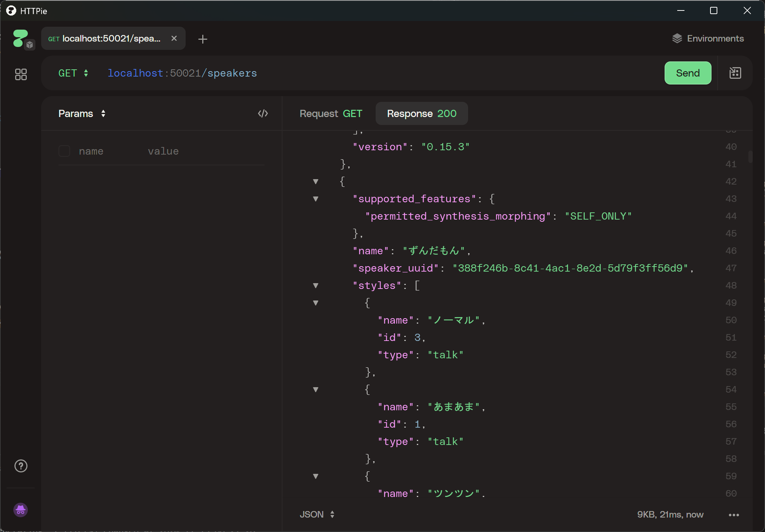Select the Response 200 tab
This screenshot has height=532, width=765.
422,113
